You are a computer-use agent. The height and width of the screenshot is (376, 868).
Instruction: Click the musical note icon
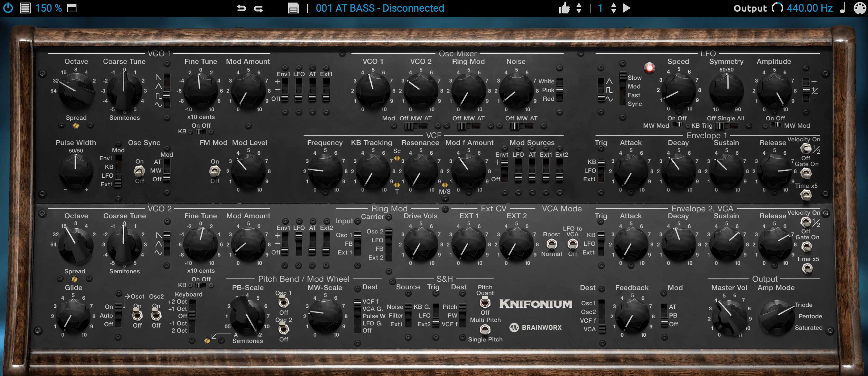(843, 8)
